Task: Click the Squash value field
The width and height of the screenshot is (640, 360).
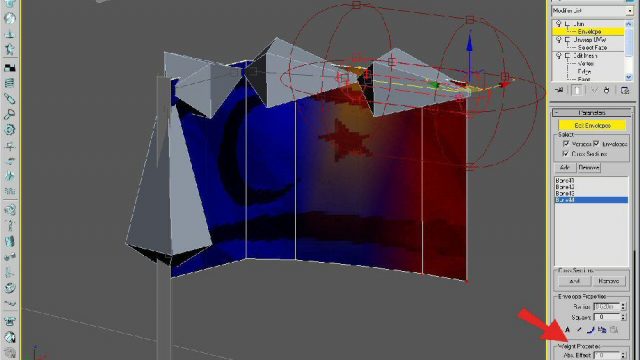Action: click(x=607, y=317)
